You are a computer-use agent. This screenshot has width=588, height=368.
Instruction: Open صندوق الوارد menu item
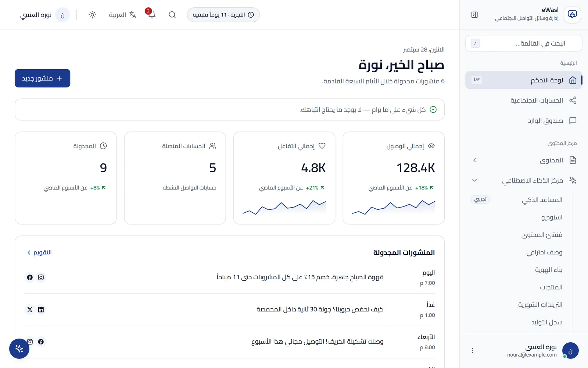(x=524, y=121)
